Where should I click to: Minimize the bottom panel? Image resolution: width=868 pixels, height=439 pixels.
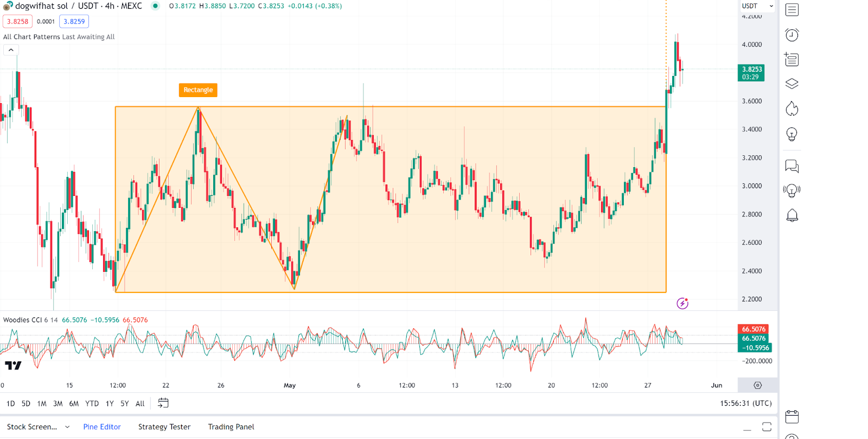pyautogui.click(x=747, y=429)
